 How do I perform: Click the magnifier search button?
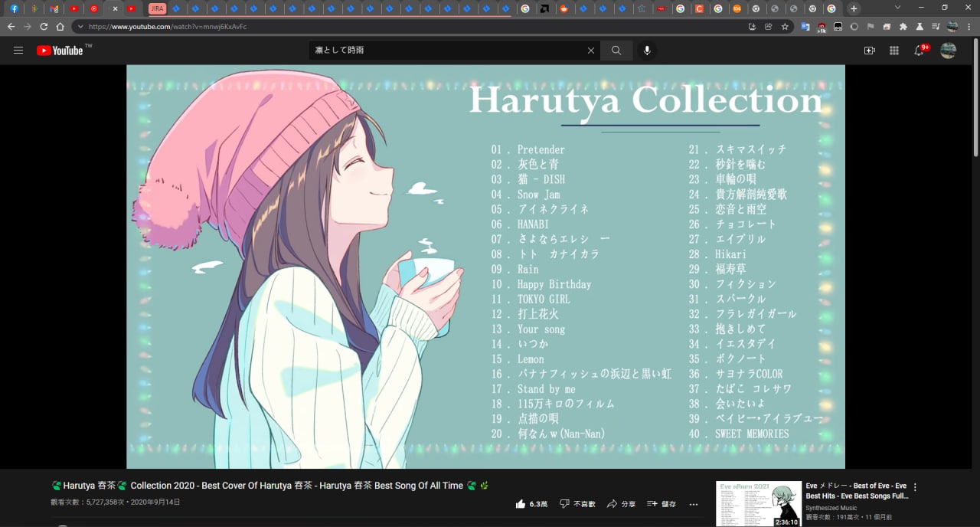(616, 51)
